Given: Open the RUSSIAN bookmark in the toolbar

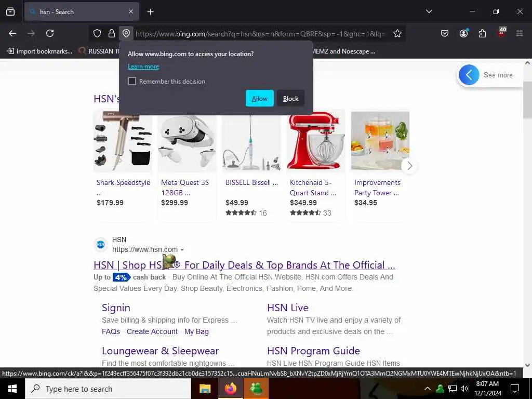Looking at the screenshot, I should (x=99, y=51).
